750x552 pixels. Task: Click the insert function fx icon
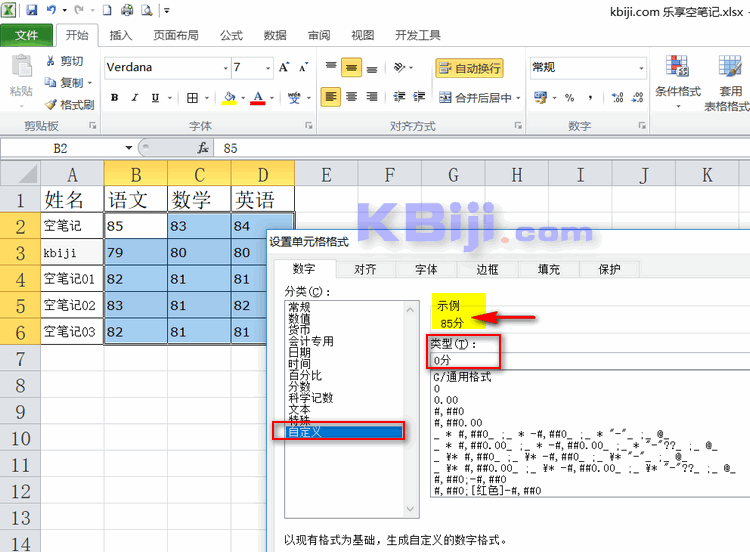tap(202, 147)
